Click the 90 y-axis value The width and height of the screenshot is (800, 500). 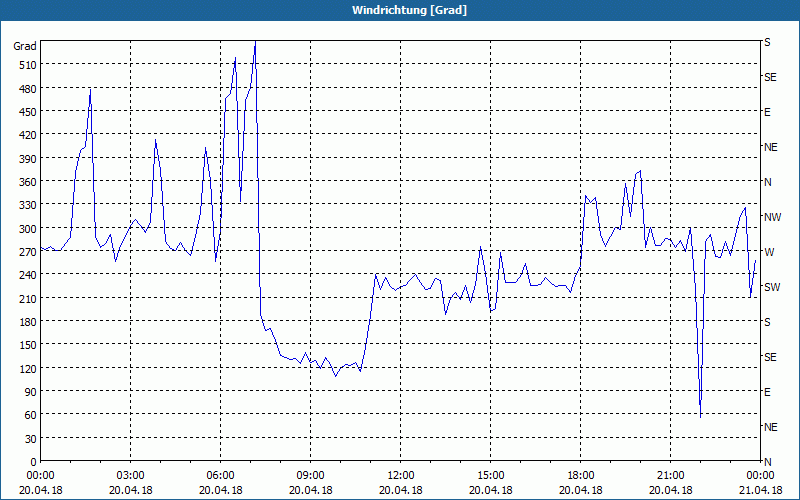pos(31,392)
